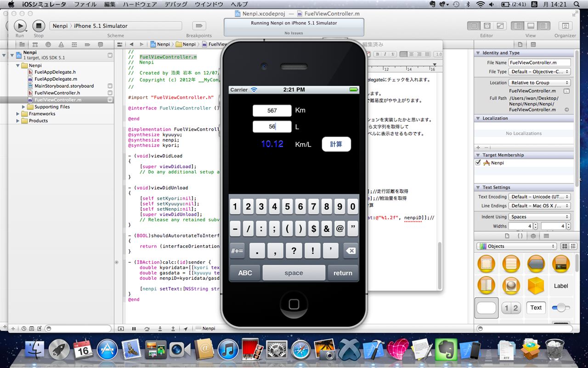588x368 pixels.
Task: Toggle the Navigator pane view button
Action: point(518,26)
